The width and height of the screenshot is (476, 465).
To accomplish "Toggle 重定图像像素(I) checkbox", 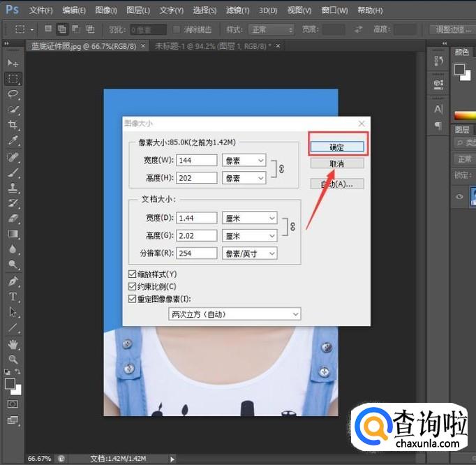I will [133, 299].
